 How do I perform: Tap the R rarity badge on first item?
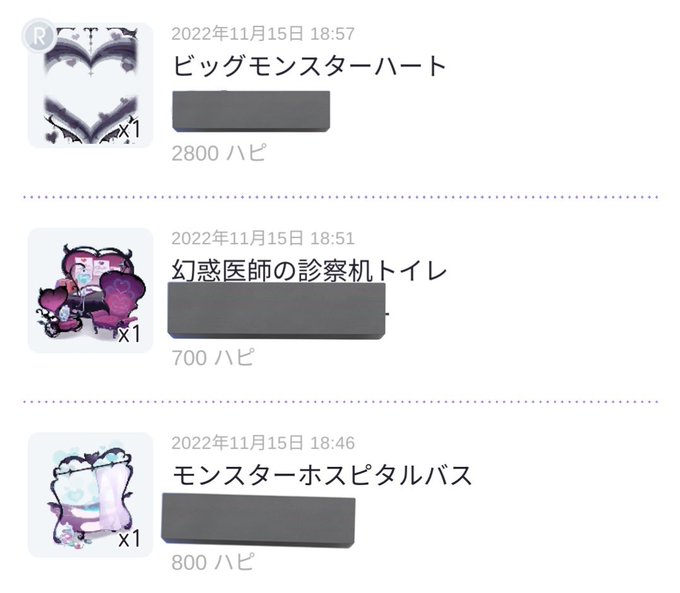tap(39, 36)
